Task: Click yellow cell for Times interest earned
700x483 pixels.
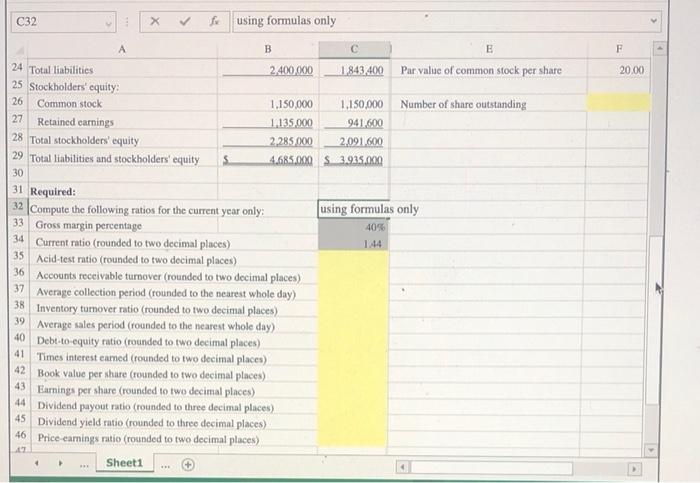Action: 353,358
